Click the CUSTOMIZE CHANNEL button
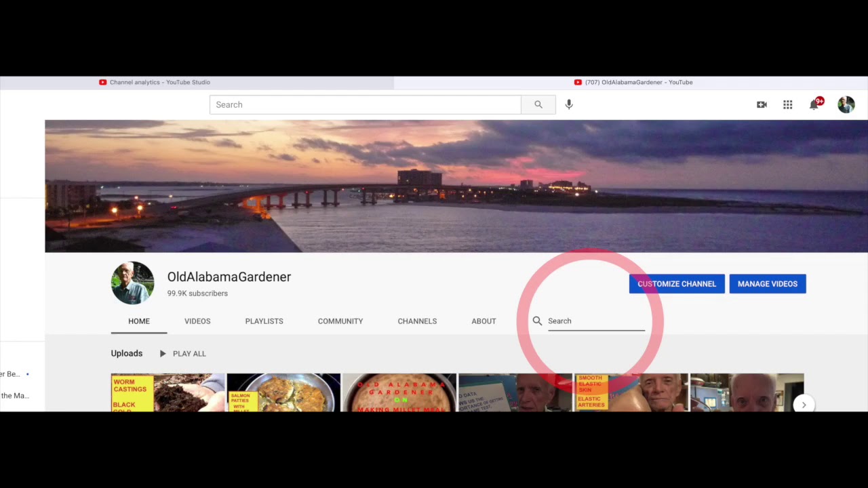Screen dimensions: 868x488 [x=677, y=284]
